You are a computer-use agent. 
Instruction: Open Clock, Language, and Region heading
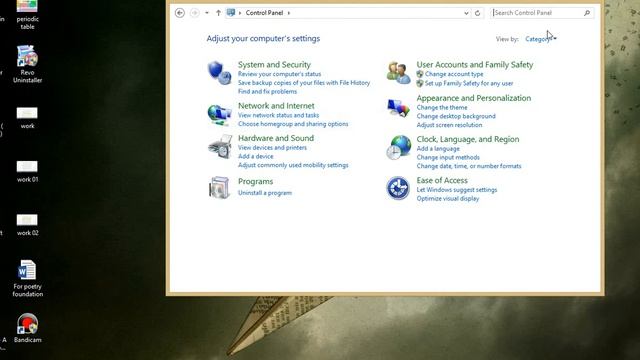(468, 139)
